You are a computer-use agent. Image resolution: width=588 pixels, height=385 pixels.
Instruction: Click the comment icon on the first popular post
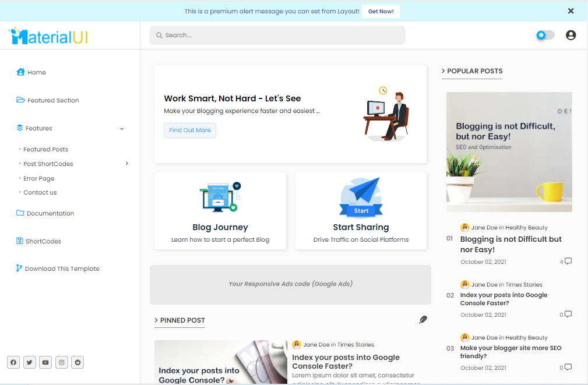pyautogui.click(x=567, y=261)
